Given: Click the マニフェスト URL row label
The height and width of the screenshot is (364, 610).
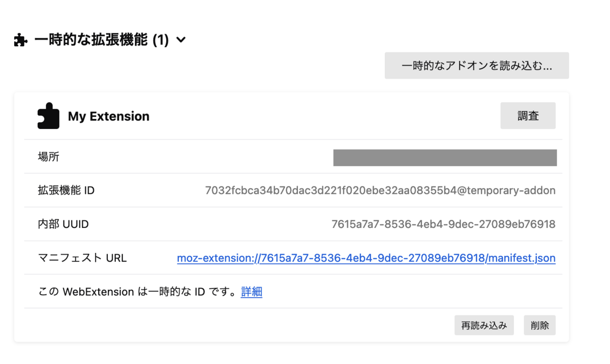Looking at the screenshot, I should (82, 258).
